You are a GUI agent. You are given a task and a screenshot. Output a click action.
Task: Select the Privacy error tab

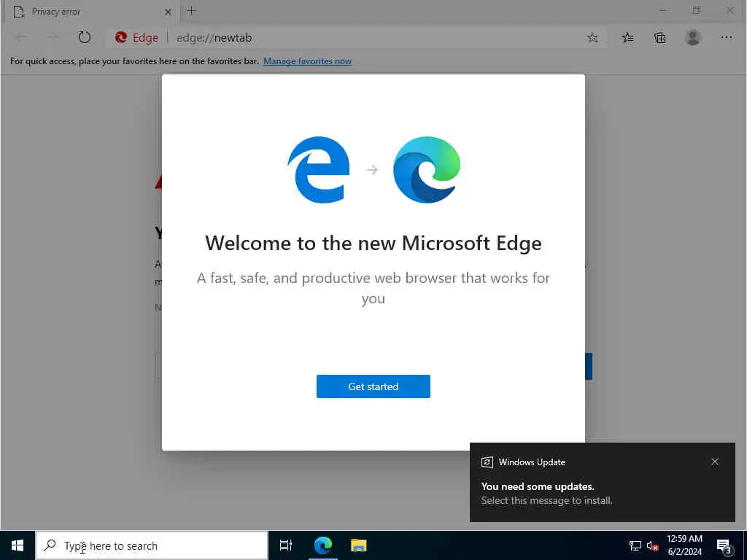(x=90, y=12)
